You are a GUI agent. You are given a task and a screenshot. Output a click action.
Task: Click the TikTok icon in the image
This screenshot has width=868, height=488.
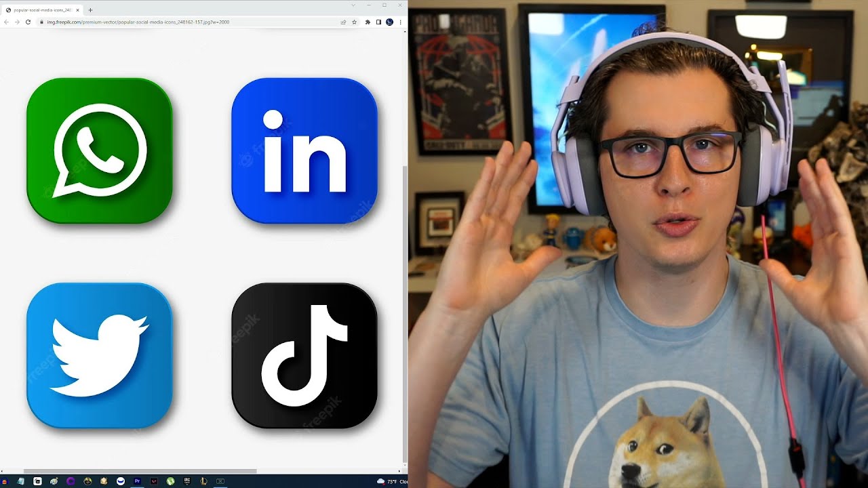[x=304, y=355]
